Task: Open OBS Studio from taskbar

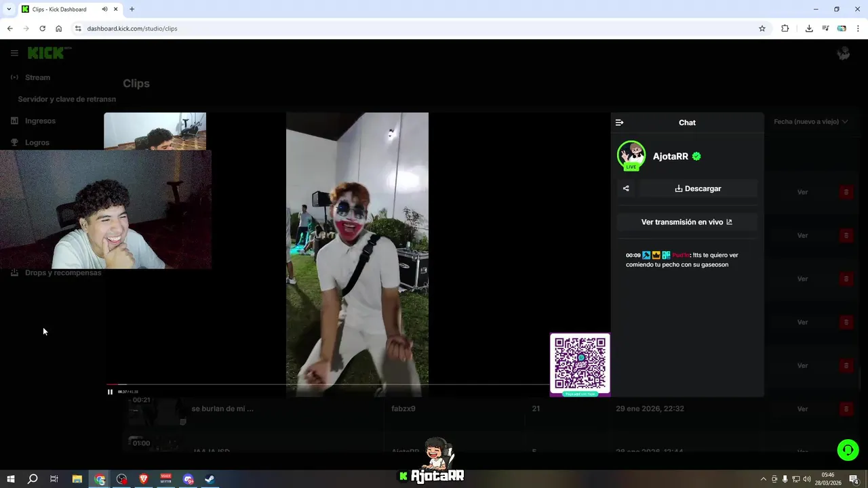Action: (x=121, y=479)
